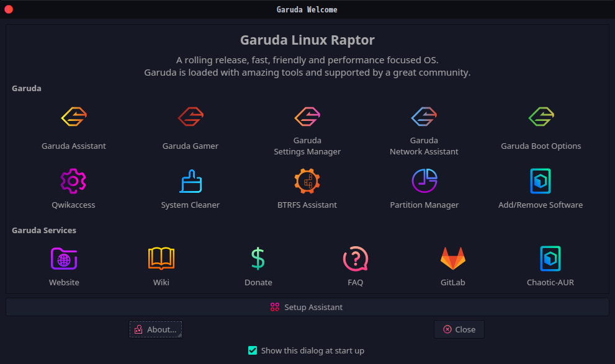Open the Chaotic-AUR package icon

tap(550, 259)
